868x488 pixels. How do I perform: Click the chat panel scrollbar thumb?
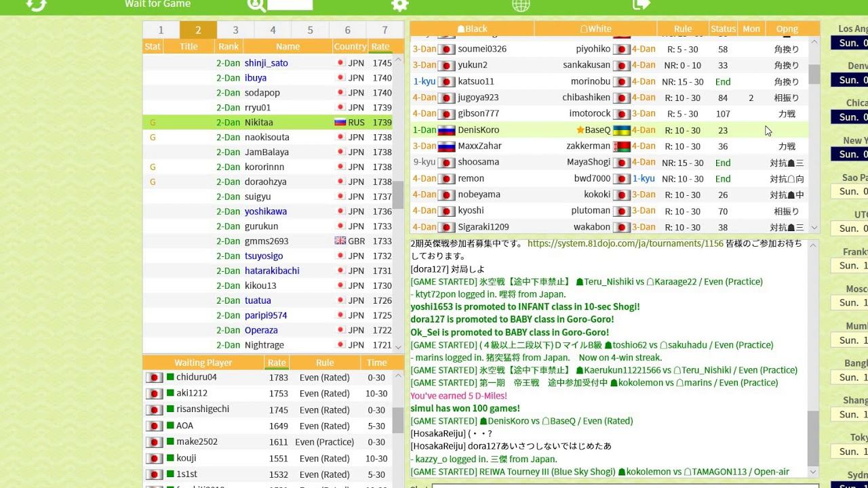813,438
